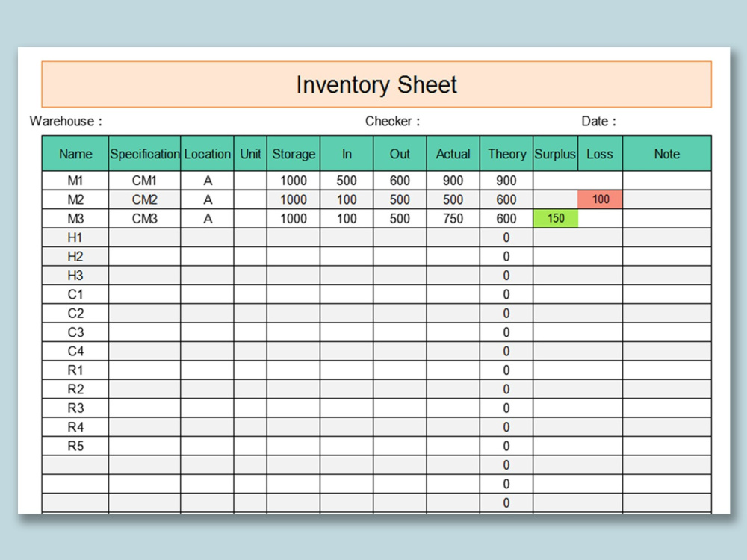Screen dimensions: 747x560
Task: Click the H1 name cell
Action: pos(75,237)
